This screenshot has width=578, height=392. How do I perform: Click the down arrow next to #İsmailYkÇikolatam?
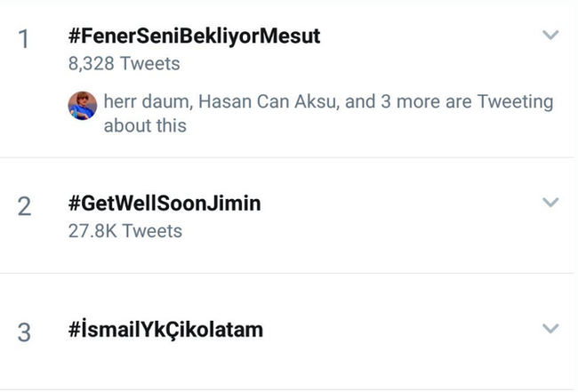[x=550, y=329]
